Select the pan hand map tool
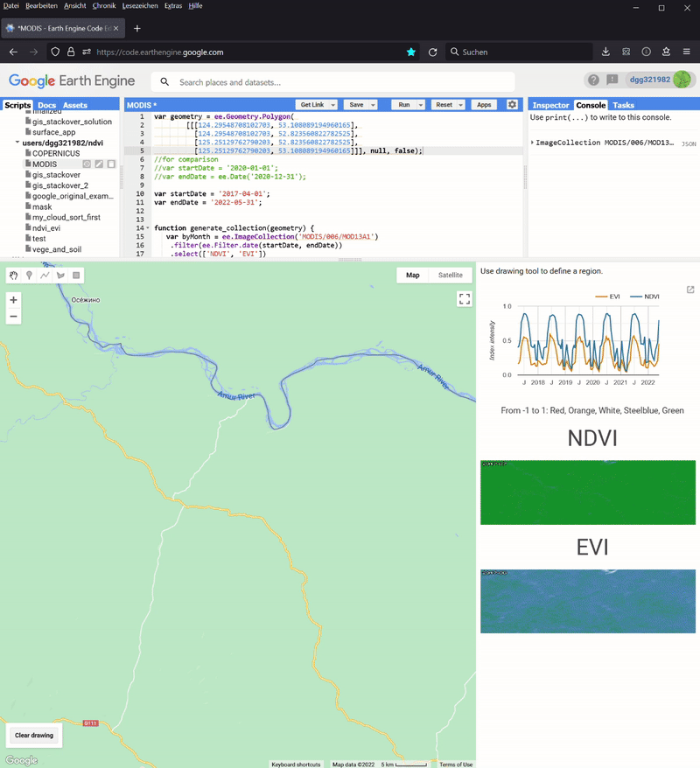Screen dimensions: 700x768 (x=14, y=276)
